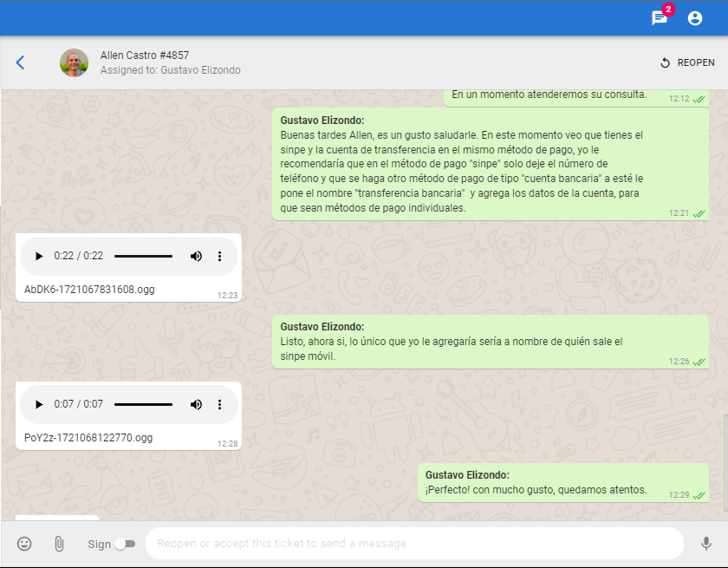Reopen this ticket with REOPEN button
The height and width of the screenshot is (568, 728).
(x=687, y=62)
